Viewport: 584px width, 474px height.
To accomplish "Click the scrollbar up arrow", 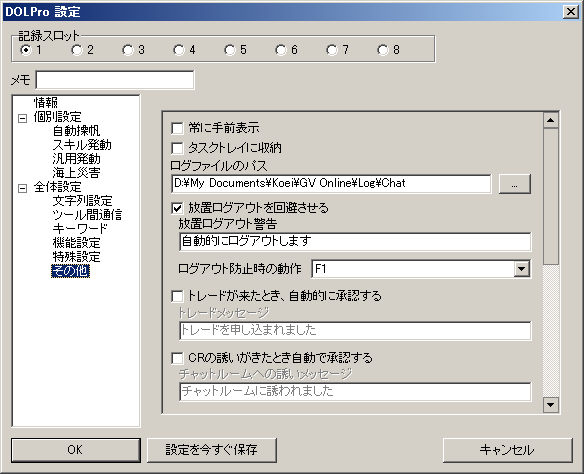I will tap(550, 121).
